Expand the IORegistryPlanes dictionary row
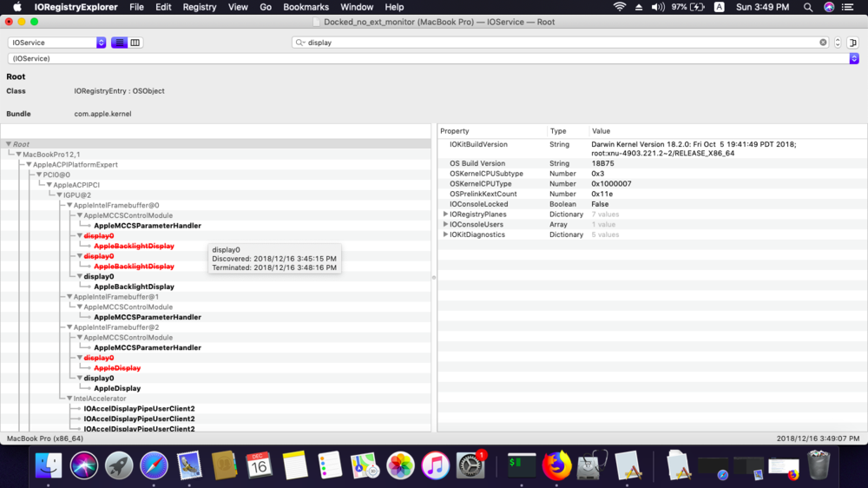868x488 pixels. pyautogui.click(x=446, y=214)
